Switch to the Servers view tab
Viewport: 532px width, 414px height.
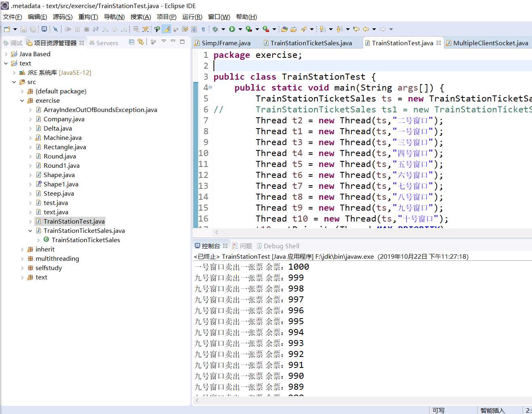(103, 43)
